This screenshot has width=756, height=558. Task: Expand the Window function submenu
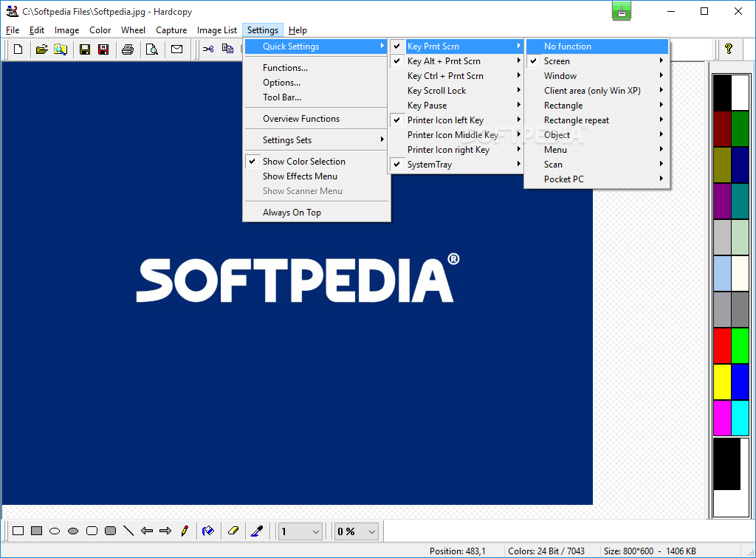click(x=597, y=75)
